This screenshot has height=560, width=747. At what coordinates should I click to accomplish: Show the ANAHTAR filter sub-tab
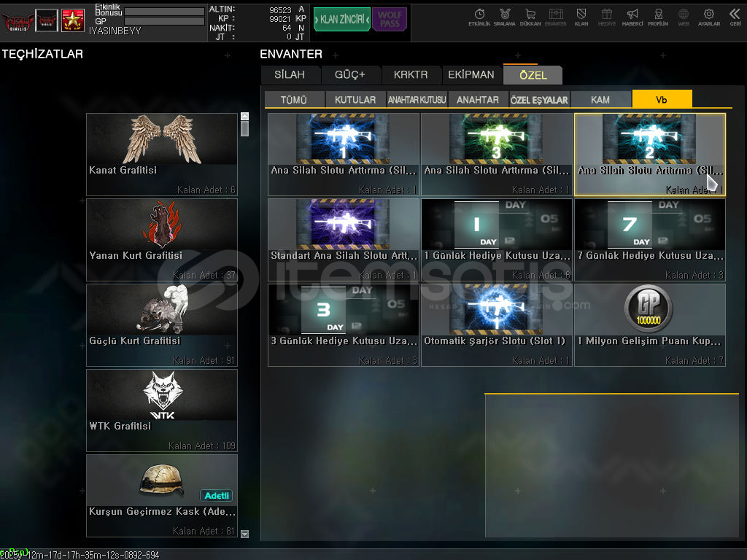tap(478, 99)
